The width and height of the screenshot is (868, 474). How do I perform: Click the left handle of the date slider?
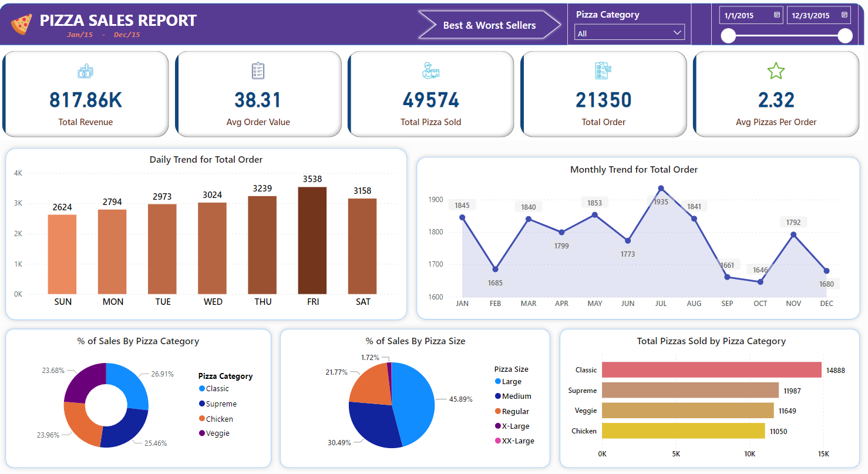[728, 36]
